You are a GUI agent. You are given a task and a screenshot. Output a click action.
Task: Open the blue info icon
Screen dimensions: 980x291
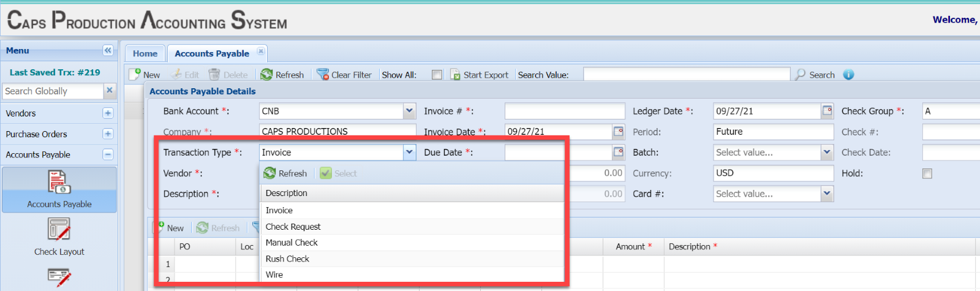point(848,75)
